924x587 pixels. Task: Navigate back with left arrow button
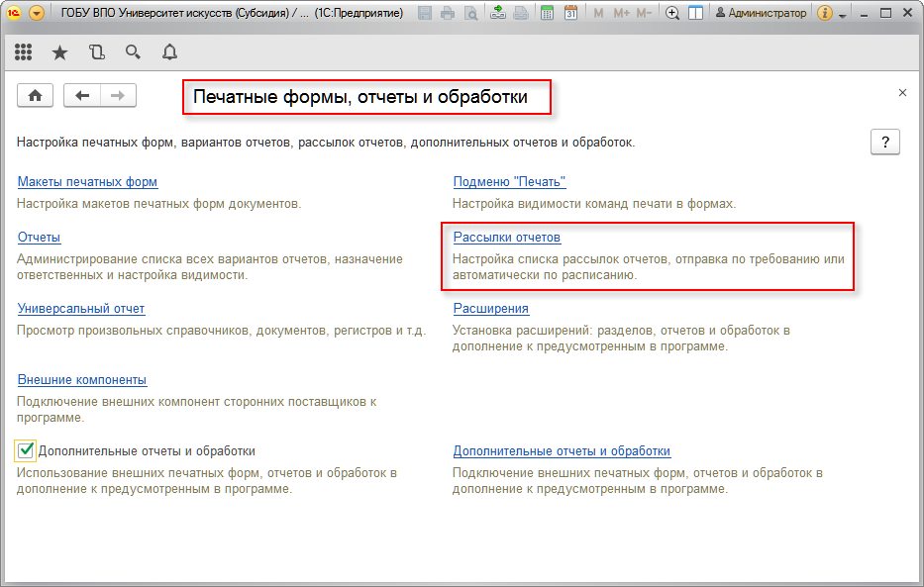click(x=82, y=95)
